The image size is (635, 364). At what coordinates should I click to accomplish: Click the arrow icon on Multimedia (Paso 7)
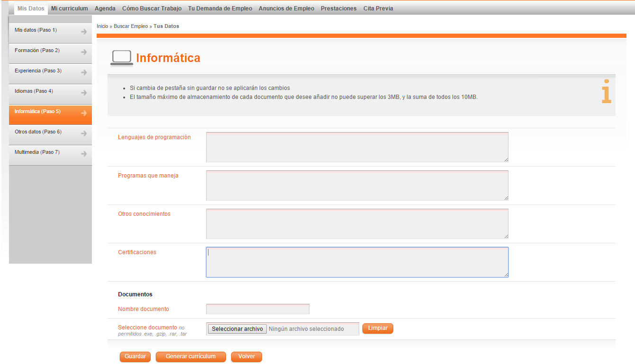point(84,152)
